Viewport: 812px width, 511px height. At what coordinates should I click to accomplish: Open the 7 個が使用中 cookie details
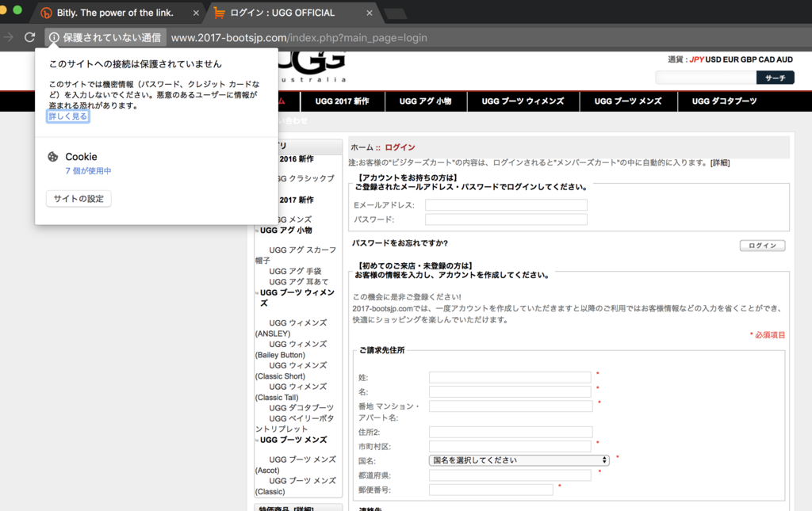click(88, 170)
